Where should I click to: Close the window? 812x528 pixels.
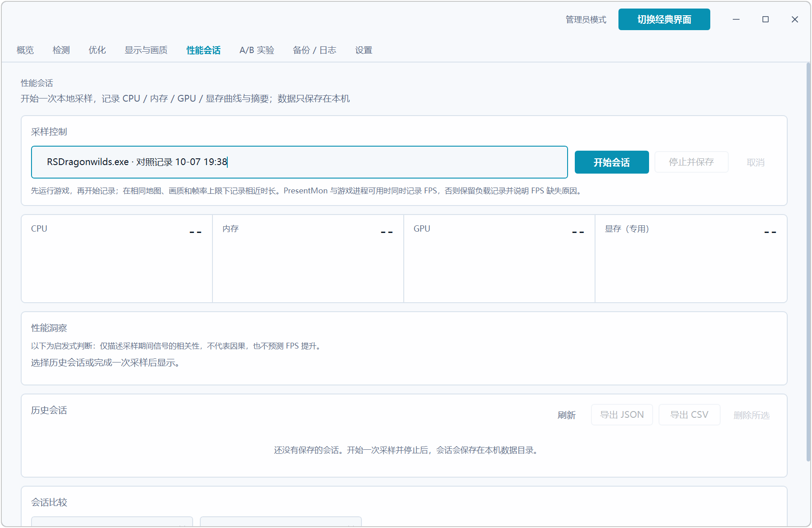pos(795,19)
